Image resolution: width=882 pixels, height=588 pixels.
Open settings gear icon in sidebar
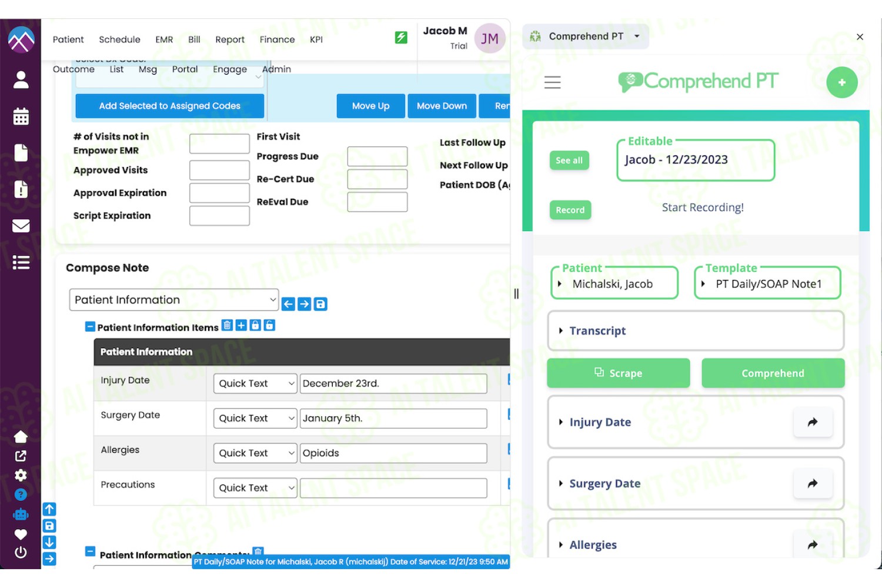click(x=21, y=475)
